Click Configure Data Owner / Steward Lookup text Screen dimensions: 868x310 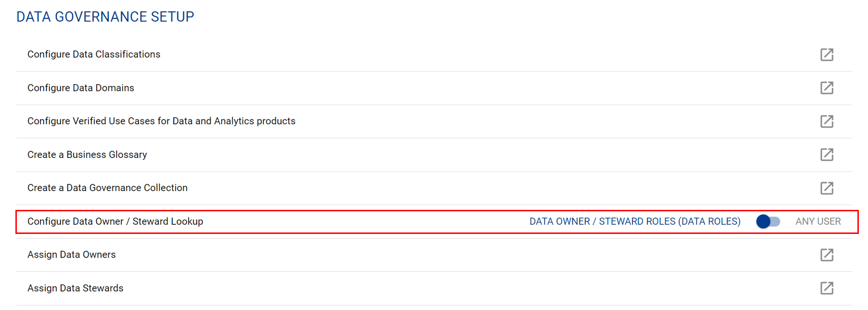coord(115,221)
